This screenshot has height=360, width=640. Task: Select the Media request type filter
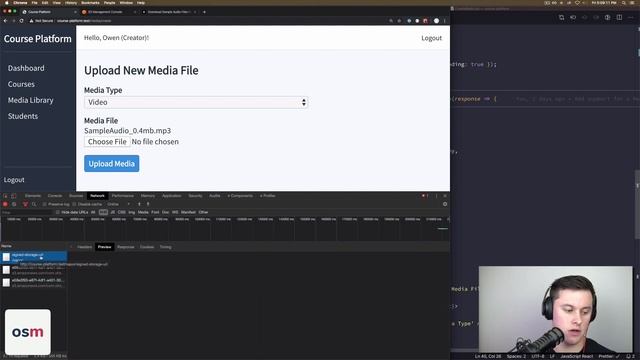[143, 212]
